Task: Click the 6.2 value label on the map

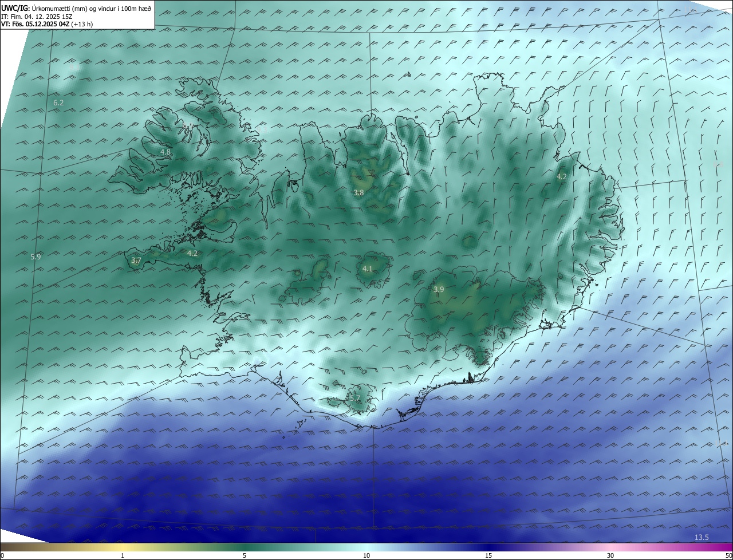Action: [58, 102]
